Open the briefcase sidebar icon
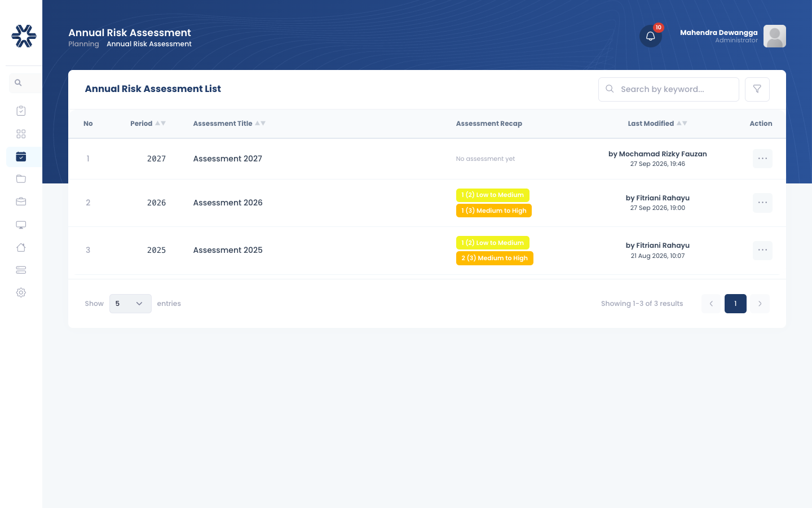812x508 pixels. pyautogui.click(x=21, y=202)
